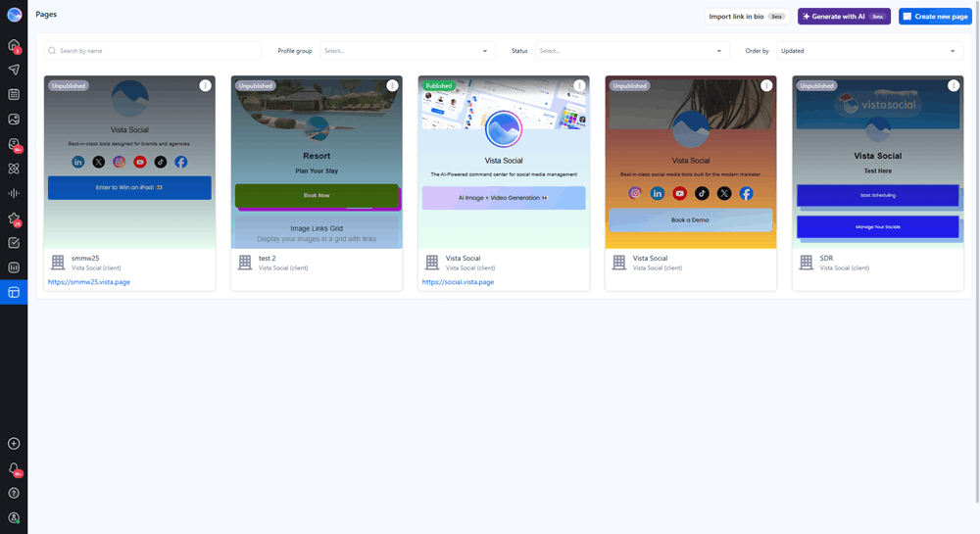Click building icon beside smmw25
980x534 pixels.
(x=58, y=263)
